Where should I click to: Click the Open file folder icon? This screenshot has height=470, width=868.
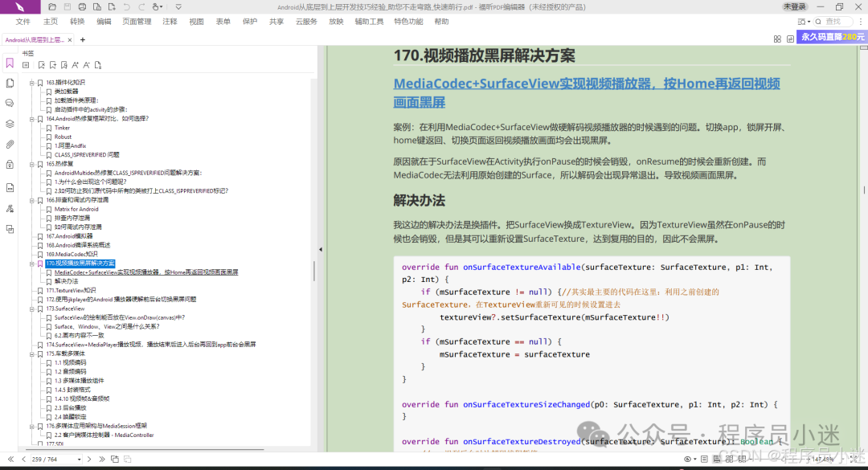(52, 7)
